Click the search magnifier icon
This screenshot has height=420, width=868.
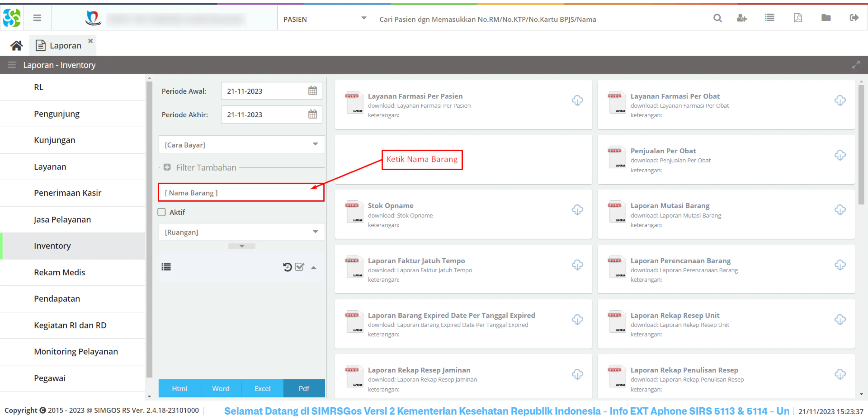tap(717, 18)
